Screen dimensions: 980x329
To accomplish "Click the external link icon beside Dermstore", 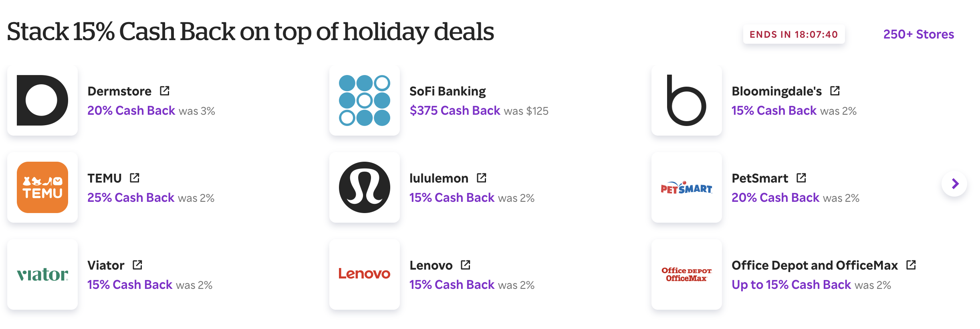I will click(164, 91).
